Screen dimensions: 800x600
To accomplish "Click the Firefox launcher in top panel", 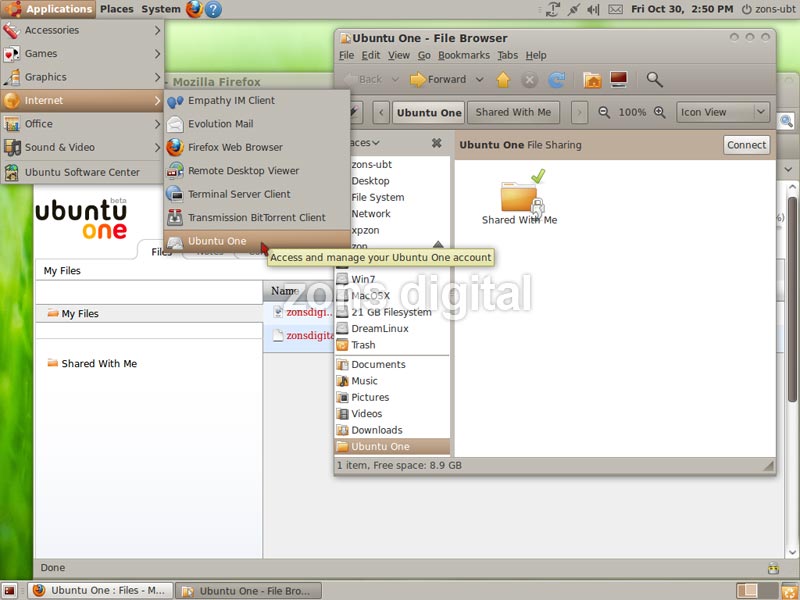I will click(x=194, y=9).
